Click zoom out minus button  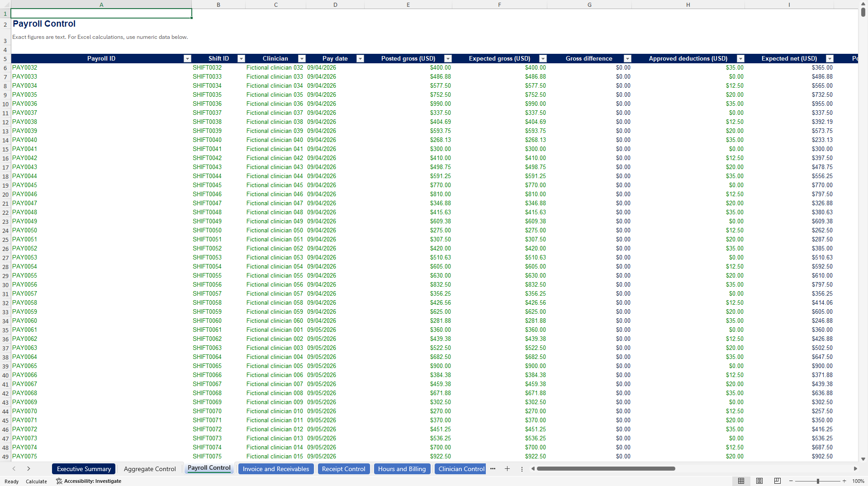(791, 481)
